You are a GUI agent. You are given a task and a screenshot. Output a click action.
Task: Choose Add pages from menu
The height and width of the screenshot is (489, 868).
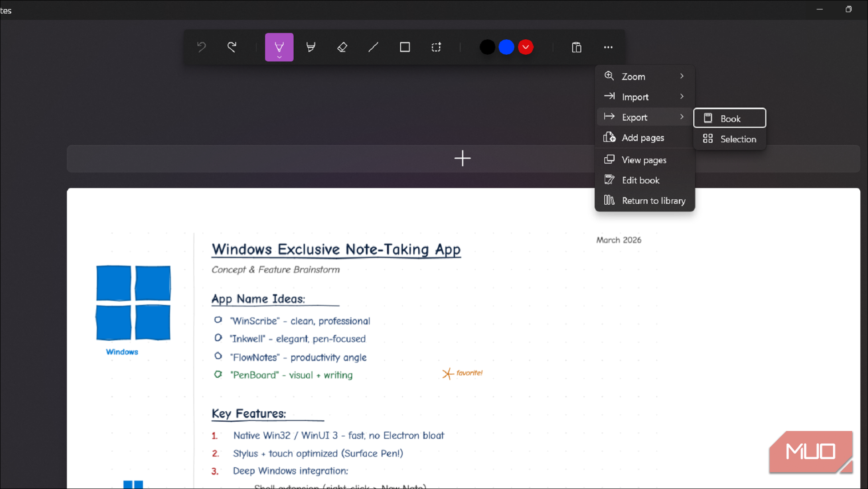[644, 137]
